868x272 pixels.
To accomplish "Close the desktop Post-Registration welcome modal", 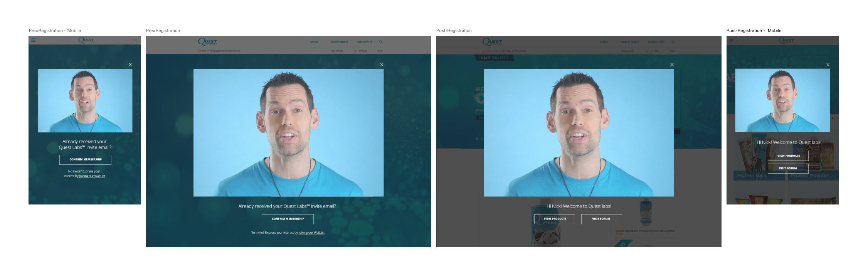I will pos(672,65).
